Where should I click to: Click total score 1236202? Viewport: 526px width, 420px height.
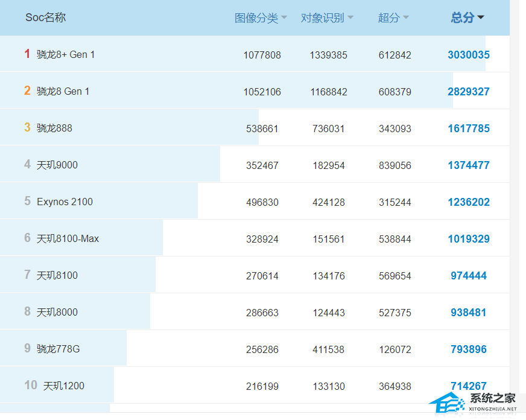(x=469, y=202)
